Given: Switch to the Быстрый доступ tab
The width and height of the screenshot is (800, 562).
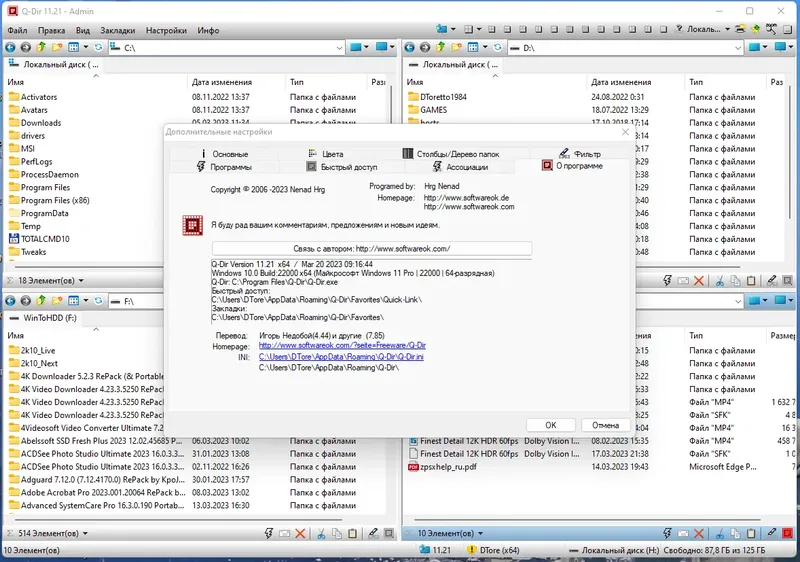Looking at the screenshot, I should click(341, 167).
